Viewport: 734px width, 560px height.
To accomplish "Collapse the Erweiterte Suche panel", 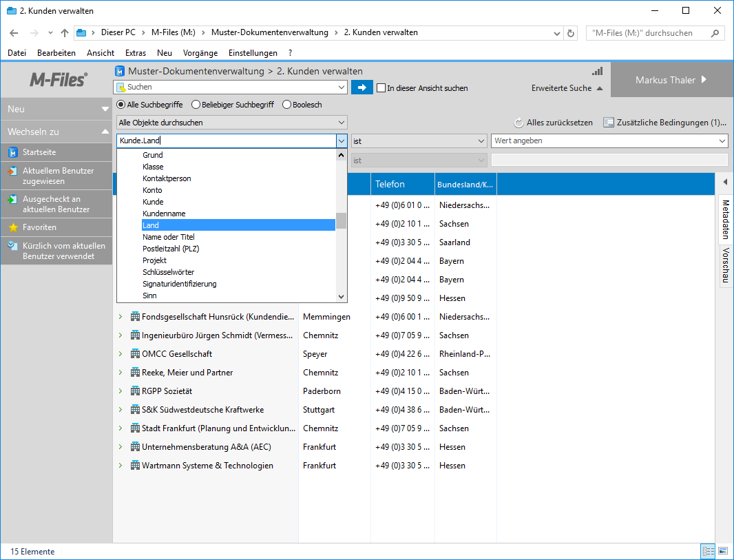I will coord(567,88).
